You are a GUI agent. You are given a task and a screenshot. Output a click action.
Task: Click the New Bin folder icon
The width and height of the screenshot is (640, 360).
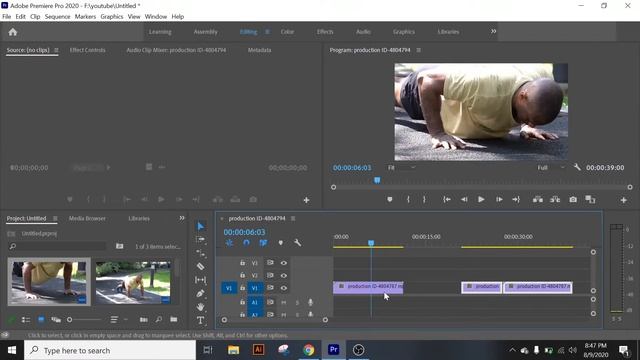tap(174, 319)
